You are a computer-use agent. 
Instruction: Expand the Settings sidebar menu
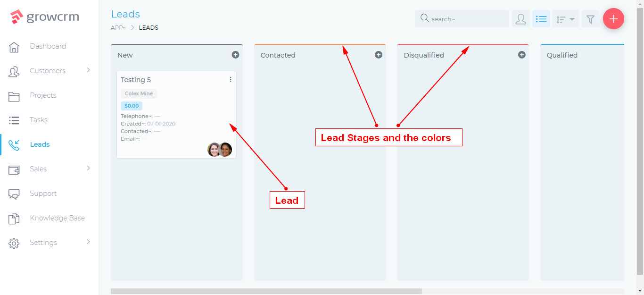click(x=43, y=242)
